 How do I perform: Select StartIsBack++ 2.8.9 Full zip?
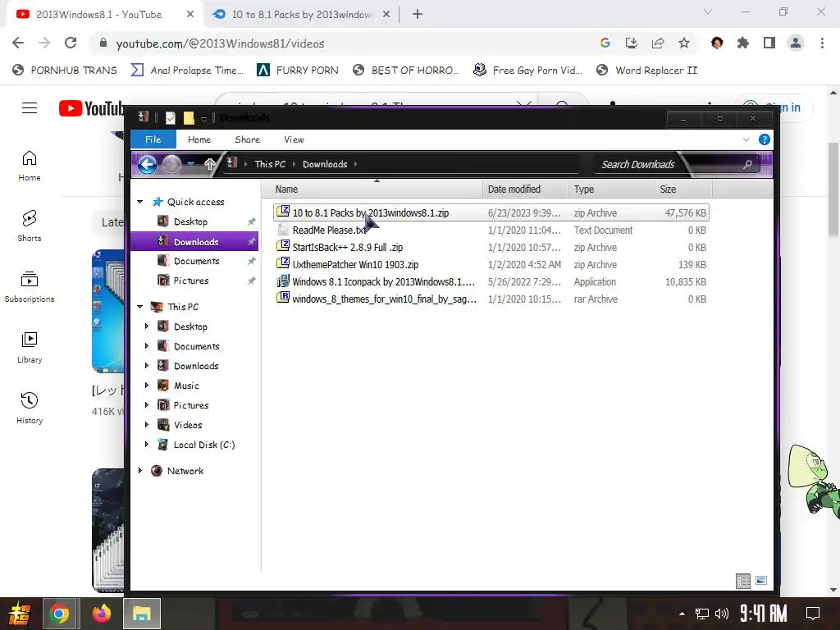pyautogui.click(x=491, y=247)
